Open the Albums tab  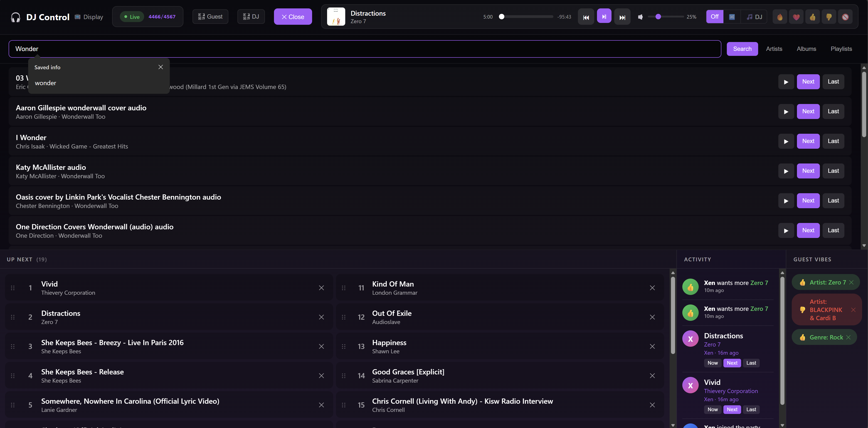pos(806,49)
